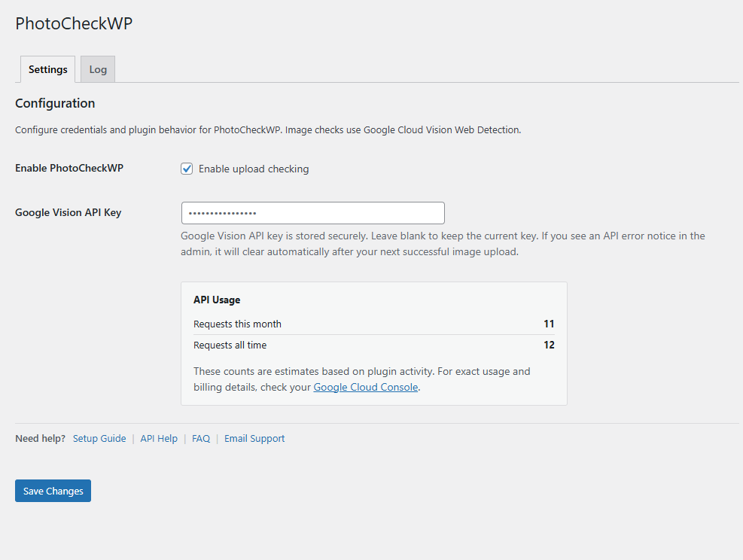Click the 'Enable upload checking' label text
This screenshot has width=743, height=560.
coord(254,169)
